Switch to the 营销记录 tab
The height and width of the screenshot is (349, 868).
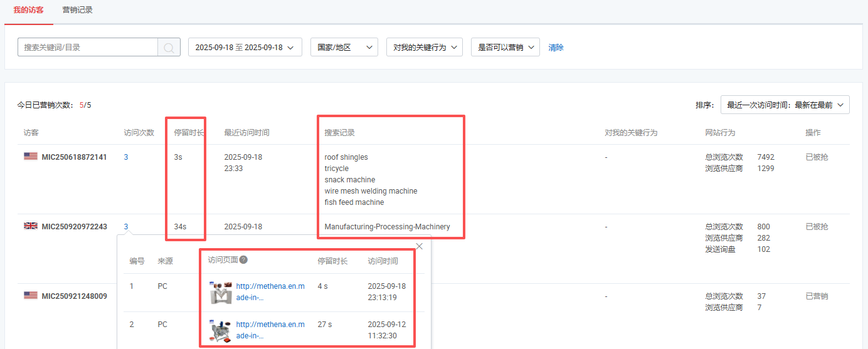pyautogui.click(x=78, y=10)
